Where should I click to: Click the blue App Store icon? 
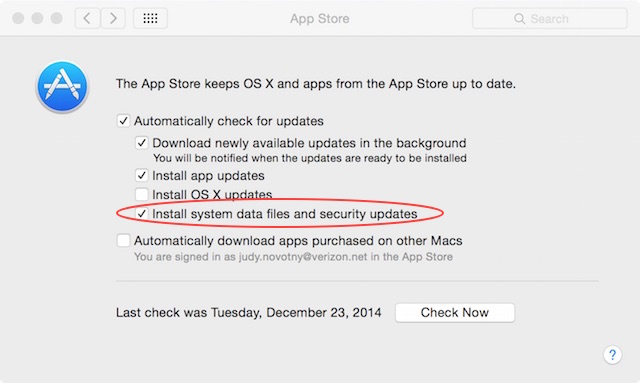point(62,86)
